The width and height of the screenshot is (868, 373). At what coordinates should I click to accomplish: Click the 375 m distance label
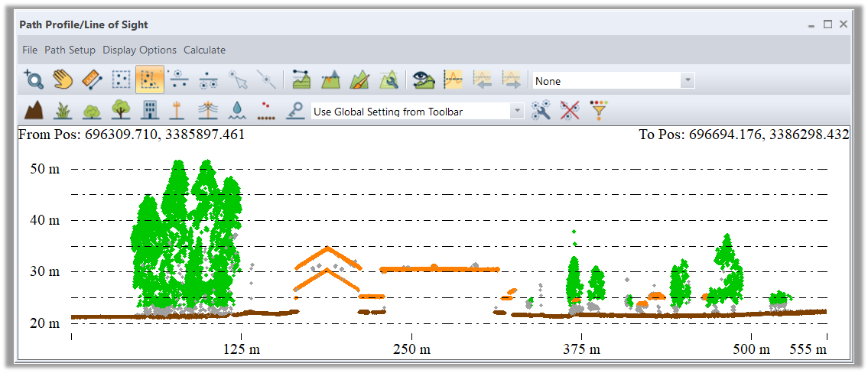pos(582,349)
